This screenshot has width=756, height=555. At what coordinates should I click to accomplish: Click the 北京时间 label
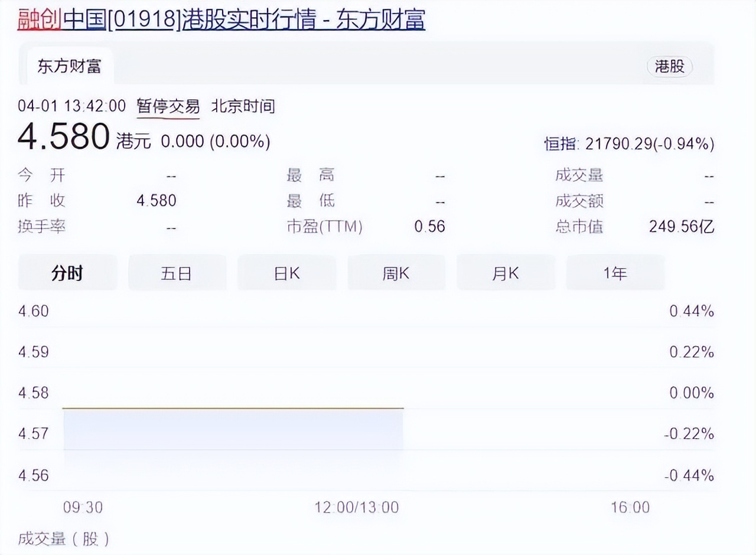(243, 106)
